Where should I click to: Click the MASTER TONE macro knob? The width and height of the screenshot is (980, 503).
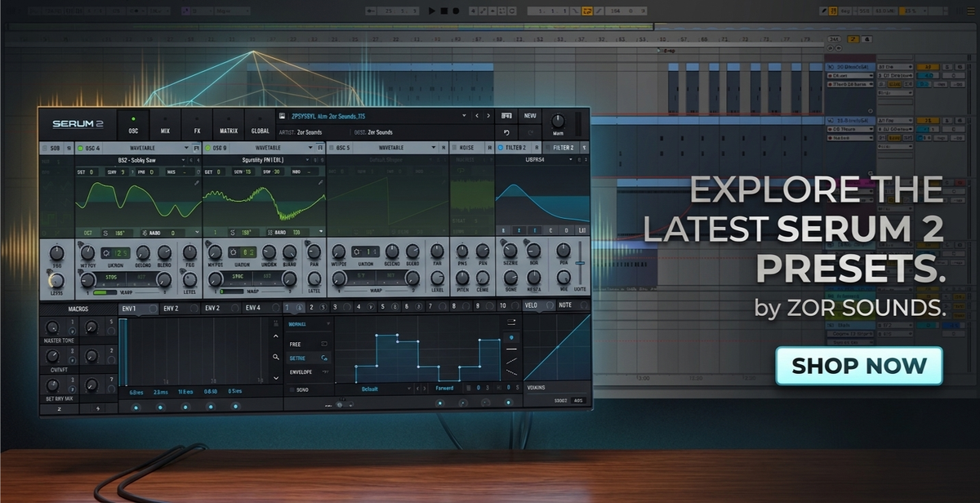[52, 327]
